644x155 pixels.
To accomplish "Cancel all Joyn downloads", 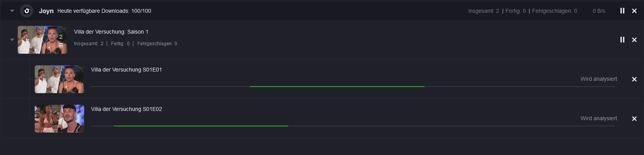I will coord(634,11).
